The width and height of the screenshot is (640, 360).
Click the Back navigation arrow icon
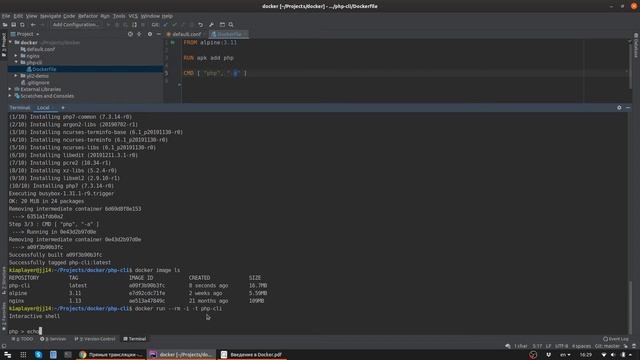point(33,24)
